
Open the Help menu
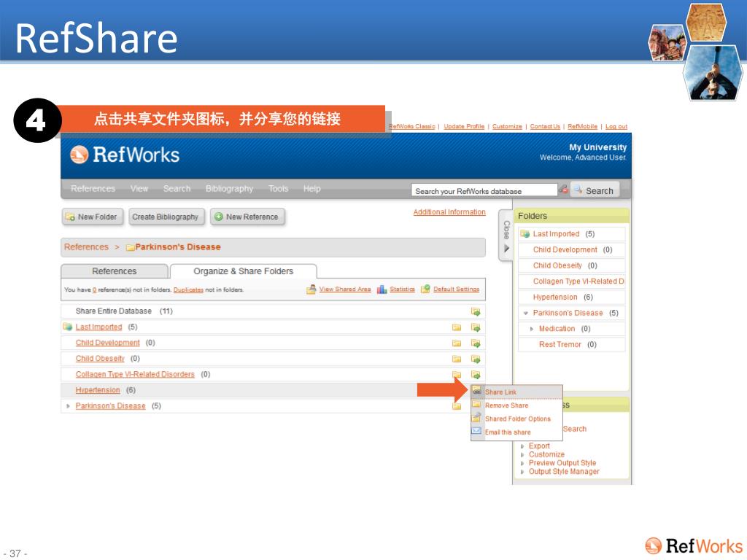pyautogui.click(x=312, y=189)
